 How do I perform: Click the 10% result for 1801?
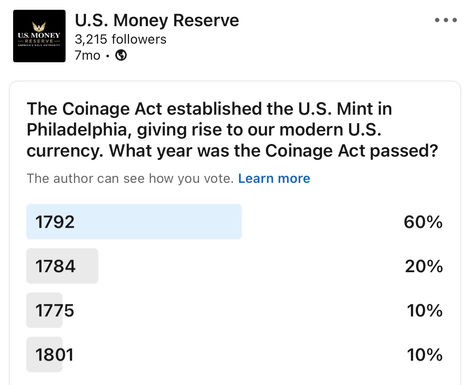425,355
